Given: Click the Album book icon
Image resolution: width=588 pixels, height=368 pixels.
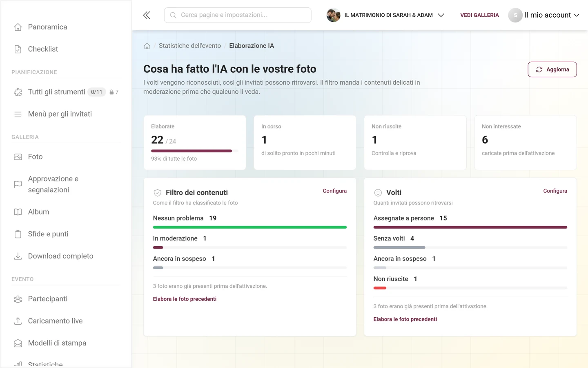Looking at the screenshot, I should tap(18, 212).
